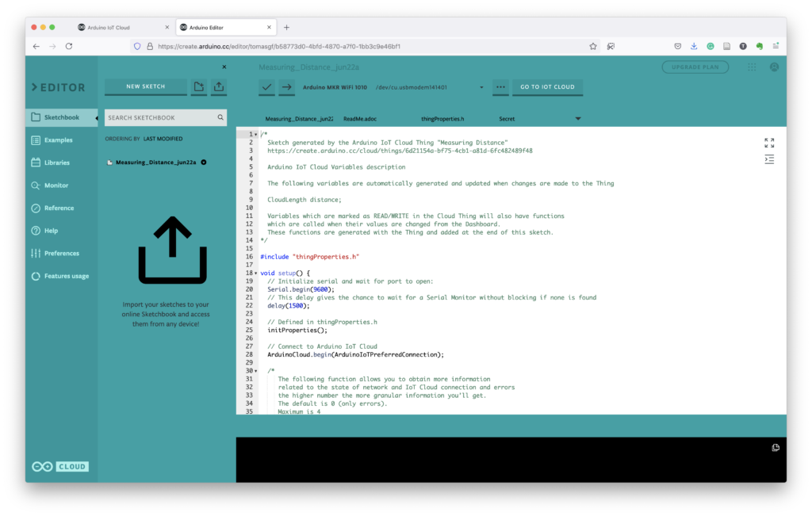Click the Verify checkmark icon
812x516 pixels.
click(x=266, y=87)
